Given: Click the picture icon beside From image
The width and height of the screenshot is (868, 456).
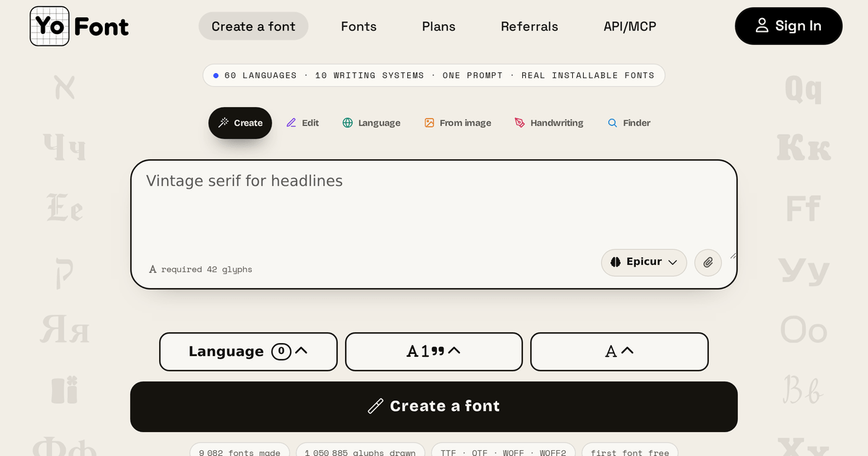Looking at the screenshot, I should tap(429, 123).
